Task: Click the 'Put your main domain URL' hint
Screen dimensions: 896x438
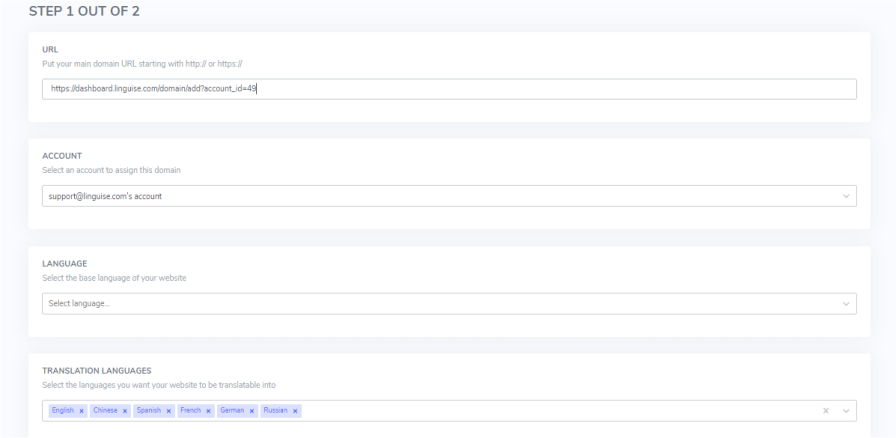Action: 142,64
